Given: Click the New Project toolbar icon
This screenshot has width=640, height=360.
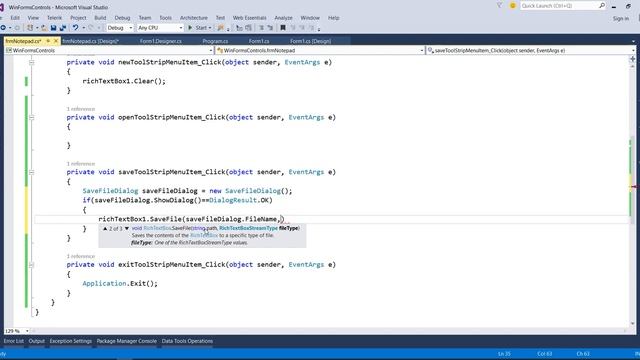Looking at the screenshot, I should click(x=30, y=28).
